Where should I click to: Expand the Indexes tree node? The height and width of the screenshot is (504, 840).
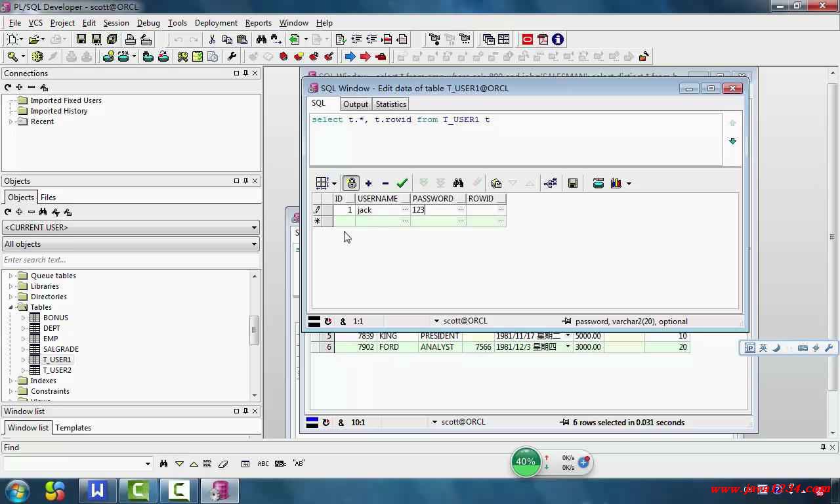[x=11, y=381]
